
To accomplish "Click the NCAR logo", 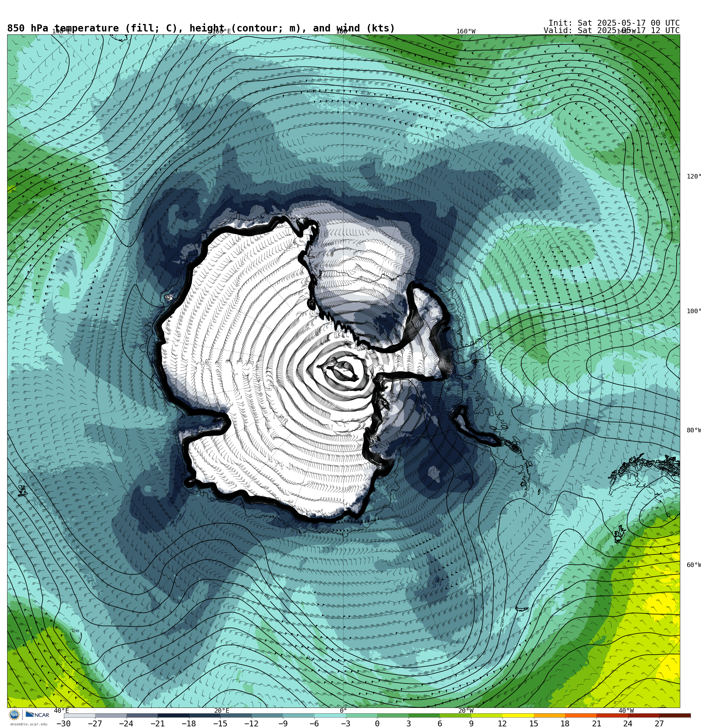I will click(37, 715).
